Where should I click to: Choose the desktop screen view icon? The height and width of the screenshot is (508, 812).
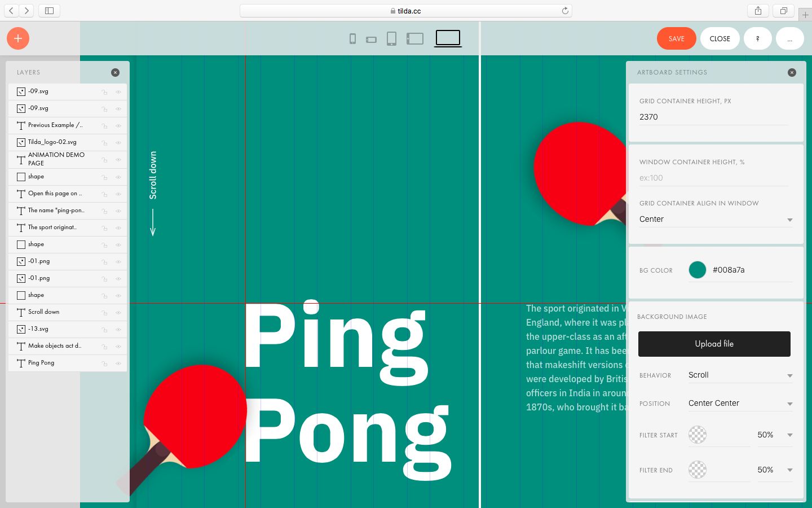click(x=448, y=38)
